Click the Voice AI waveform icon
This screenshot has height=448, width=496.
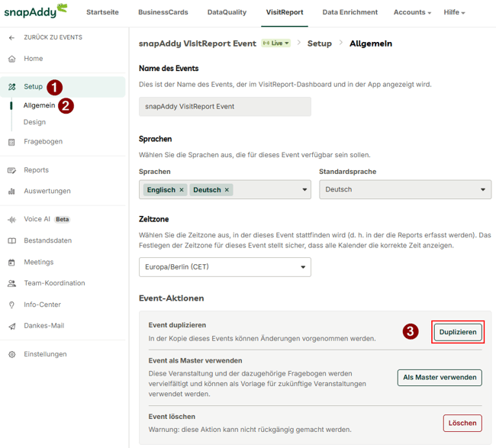tap(11, 220)
